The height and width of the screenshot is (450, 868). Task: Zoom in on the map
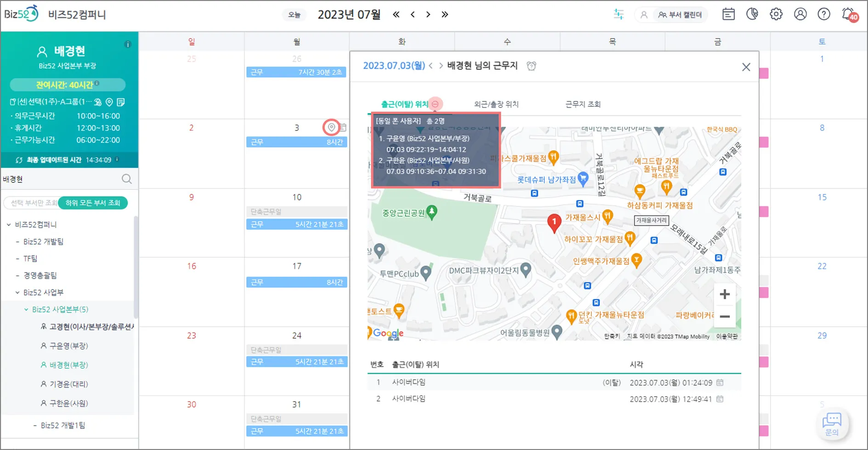click(725, 294)
